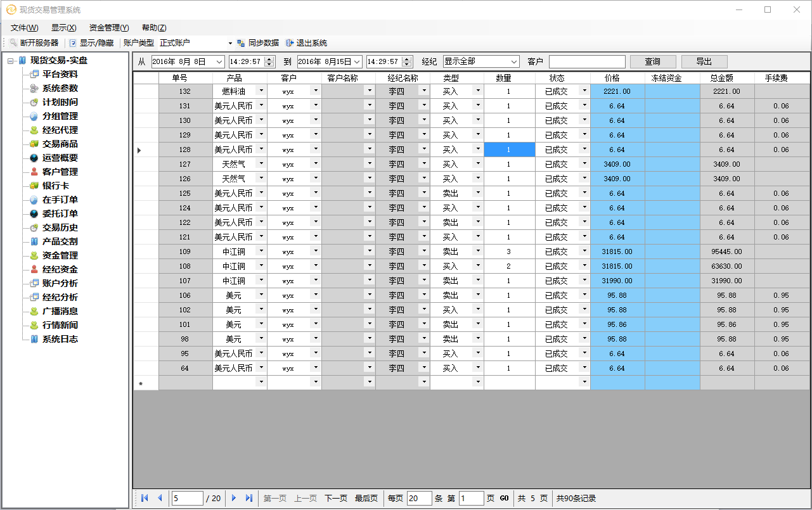Open 在手订单 open orders entry
Screen dimensions: 812x510
60,200
